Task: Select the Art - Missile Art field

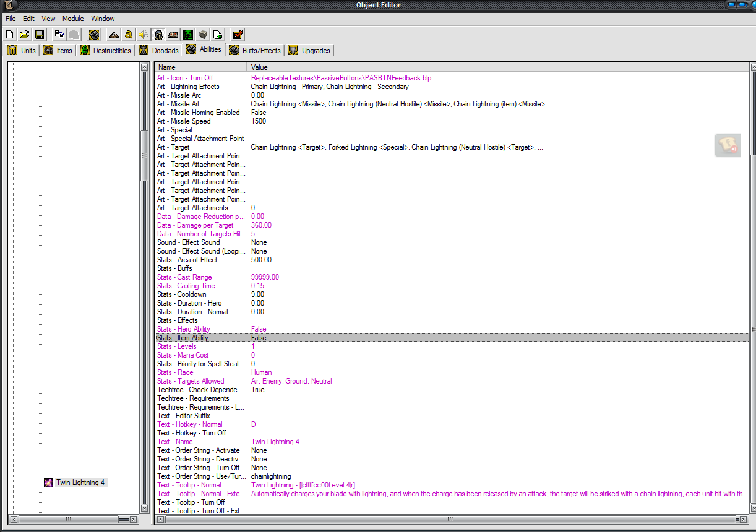Action: (452, 104)
